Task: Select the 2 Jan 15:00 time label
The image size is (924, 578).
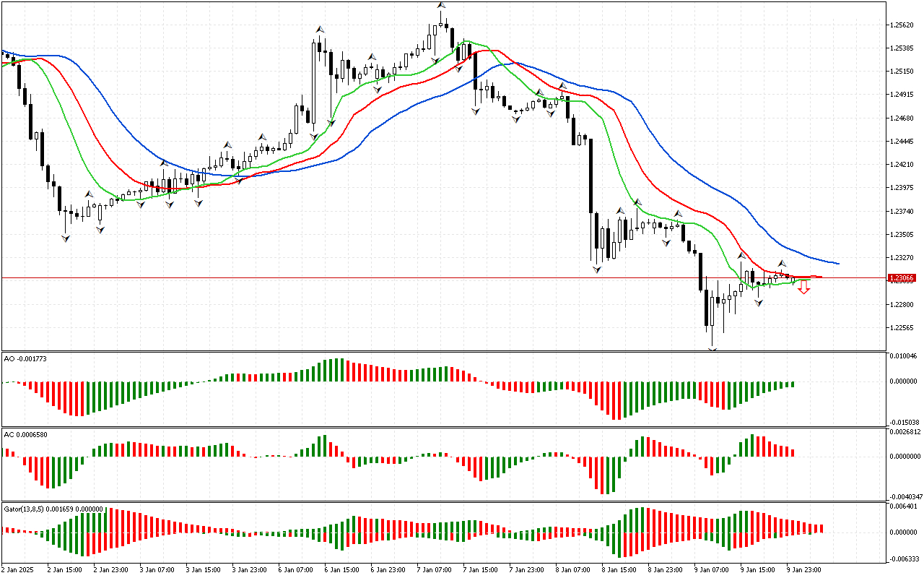Action: click(x=64, y=569)
